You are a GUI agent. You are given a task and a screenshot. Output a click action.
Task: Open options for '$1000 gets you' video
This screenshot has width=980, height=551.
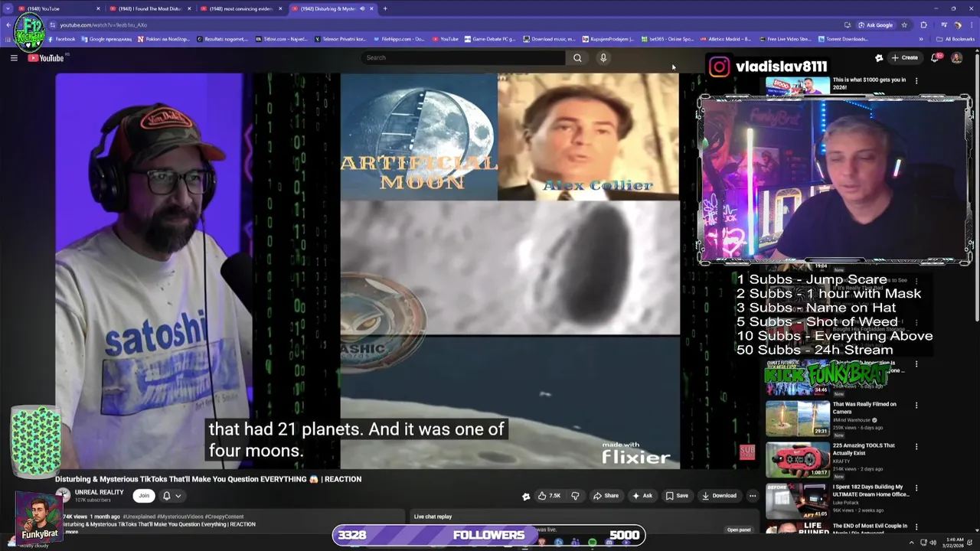tap(916, 80)
